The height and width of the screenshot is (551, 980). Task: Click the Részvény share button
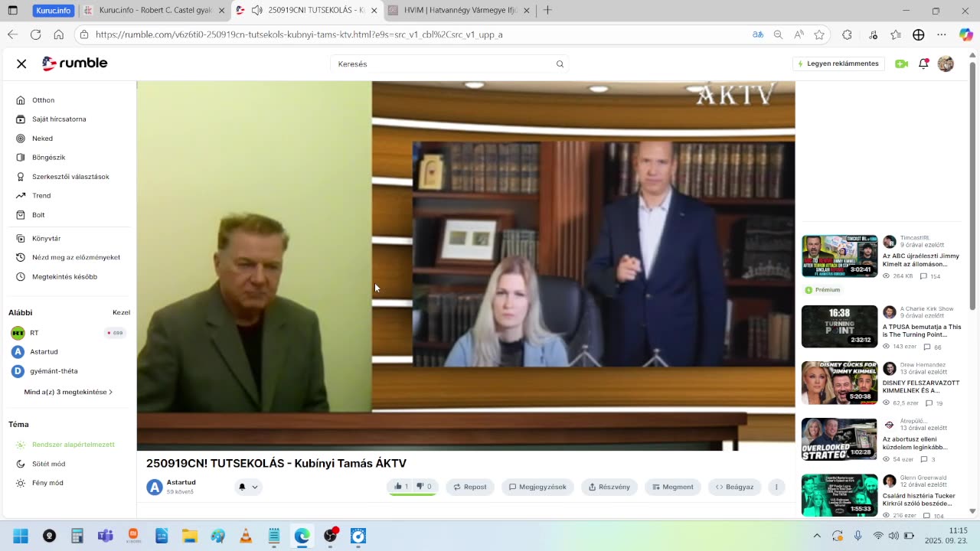click(x=609, y=487)
